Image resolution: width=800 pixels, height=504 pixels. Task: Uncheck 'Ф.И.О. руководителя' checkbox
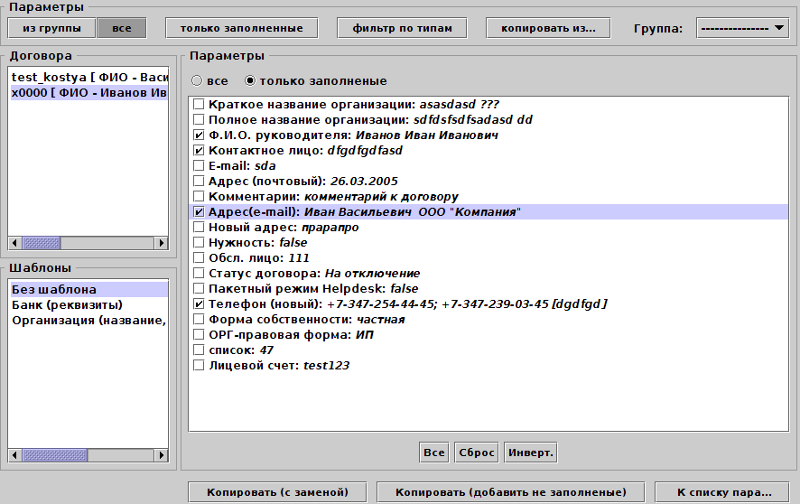(x=199, y=135)
